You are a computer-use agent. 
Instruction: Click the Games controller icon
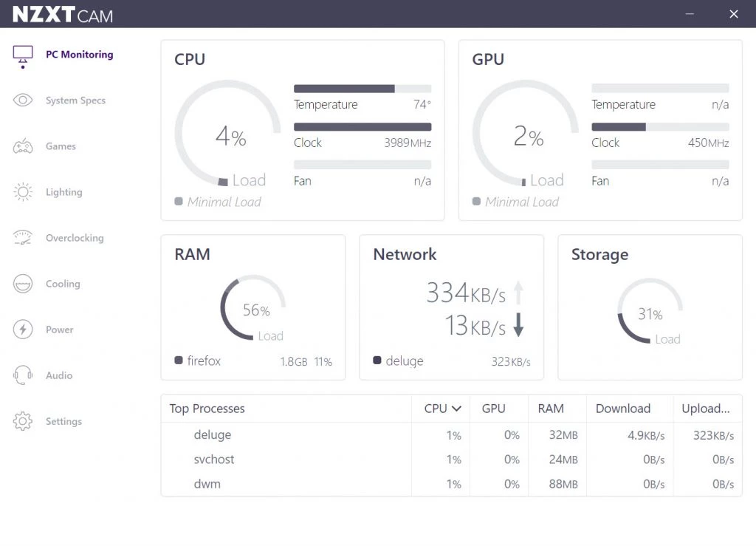[x=23, y=146]
